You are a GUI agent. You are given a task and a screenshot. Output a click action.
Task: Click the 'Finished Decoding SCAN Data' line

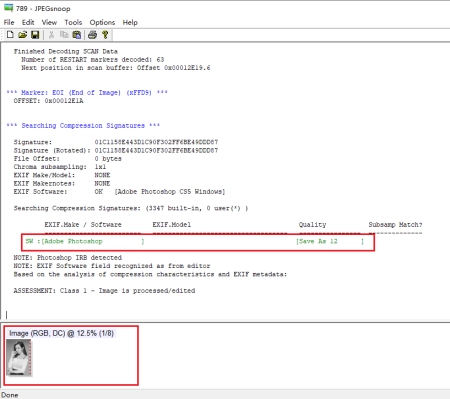point(66,51)
